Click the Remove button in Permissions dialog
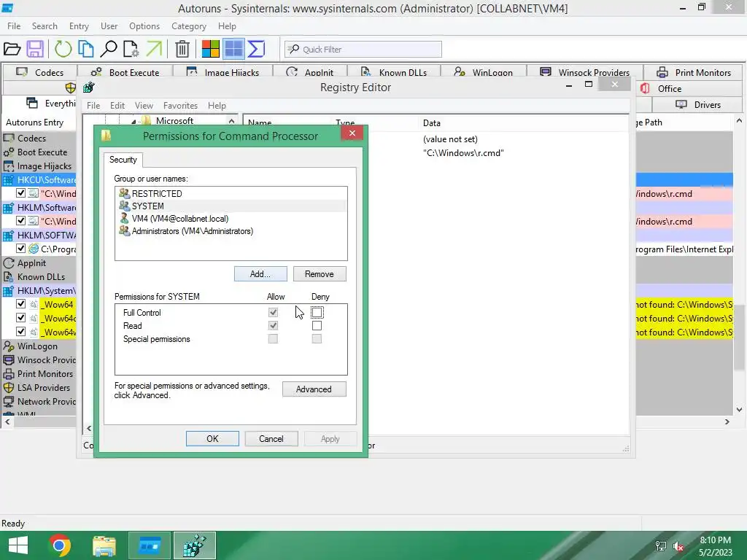Viewport: 747px width, 560px height. tap(320, 274)
